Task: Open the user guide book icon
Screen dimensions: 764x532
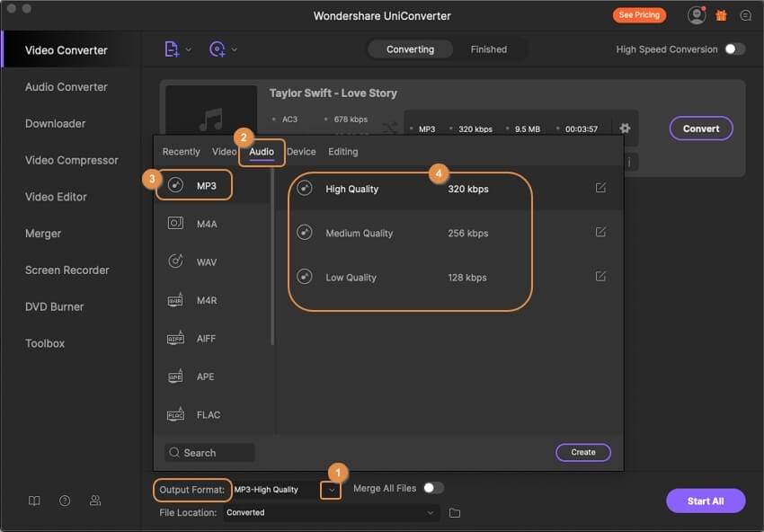Action: [34, 501]
